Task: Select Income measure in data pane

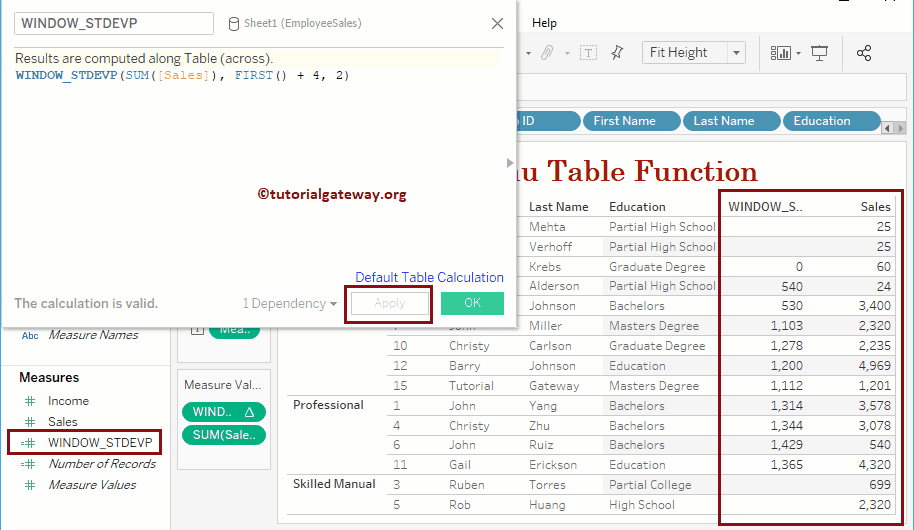Action: click(x=68, y=401)
